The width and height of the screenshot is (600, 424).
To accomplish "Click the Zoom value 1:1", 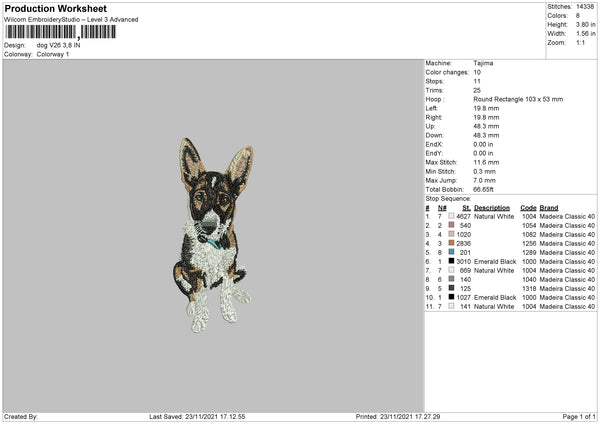I will click(x=580, y=42).
